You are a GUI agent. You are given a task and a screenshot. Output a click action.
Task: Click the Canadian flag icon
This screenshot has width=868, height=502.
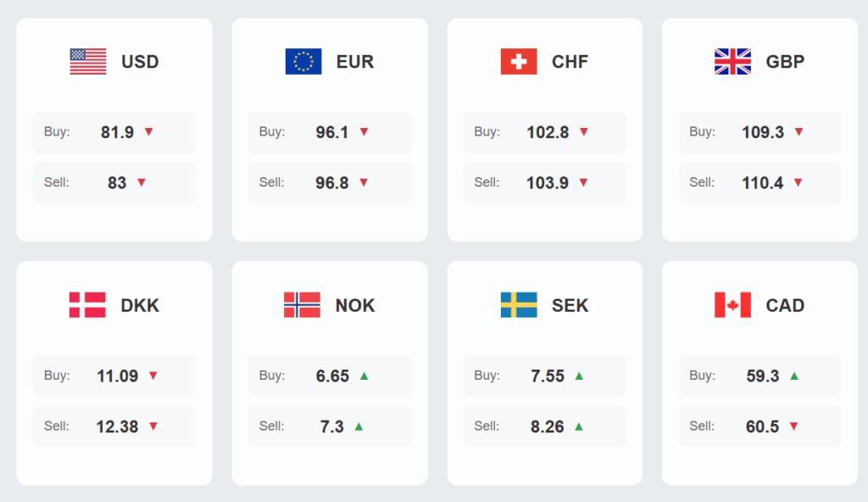(x=733, y=305)
